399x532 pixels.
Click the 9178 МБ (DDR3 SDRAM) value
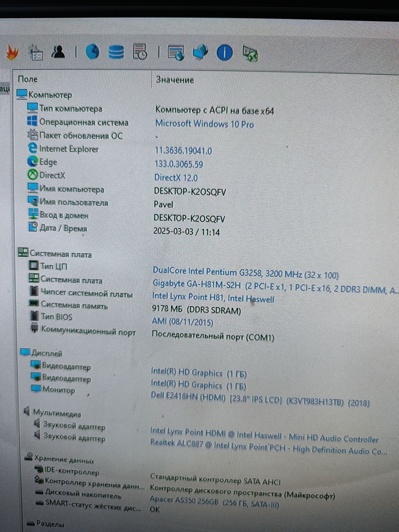click(196, 310)
